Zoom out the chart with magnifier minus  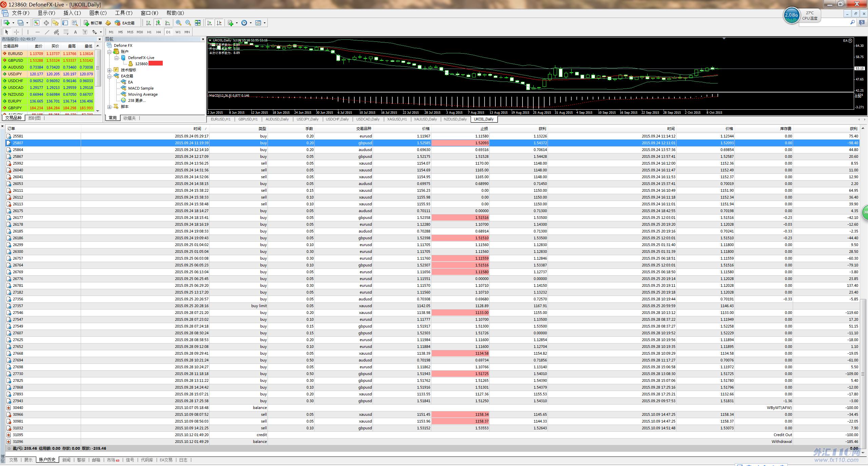[x=188, y=23]
